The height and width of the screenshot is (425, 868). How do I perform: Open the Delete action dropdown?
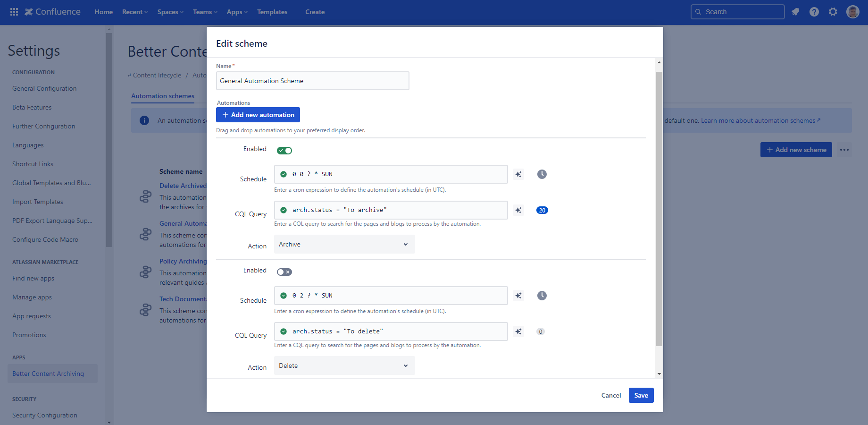[344, 365]
